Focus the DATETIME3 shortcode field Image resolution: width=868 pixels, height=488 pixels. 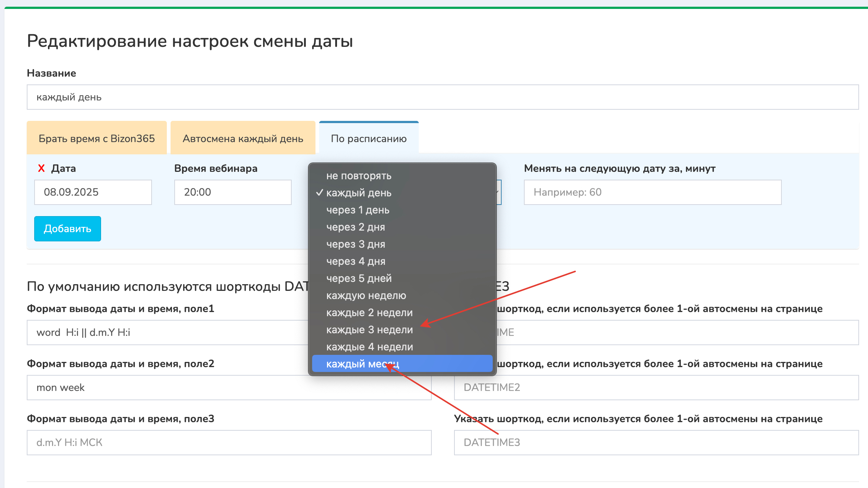coord(656,443)
